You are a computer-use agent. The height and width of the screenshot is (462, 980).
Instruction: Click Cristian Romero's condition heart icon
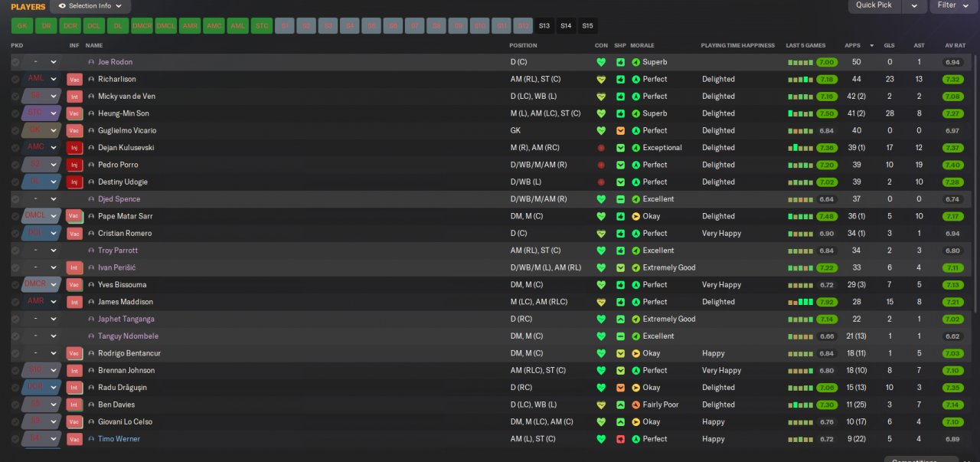[601, 234]
